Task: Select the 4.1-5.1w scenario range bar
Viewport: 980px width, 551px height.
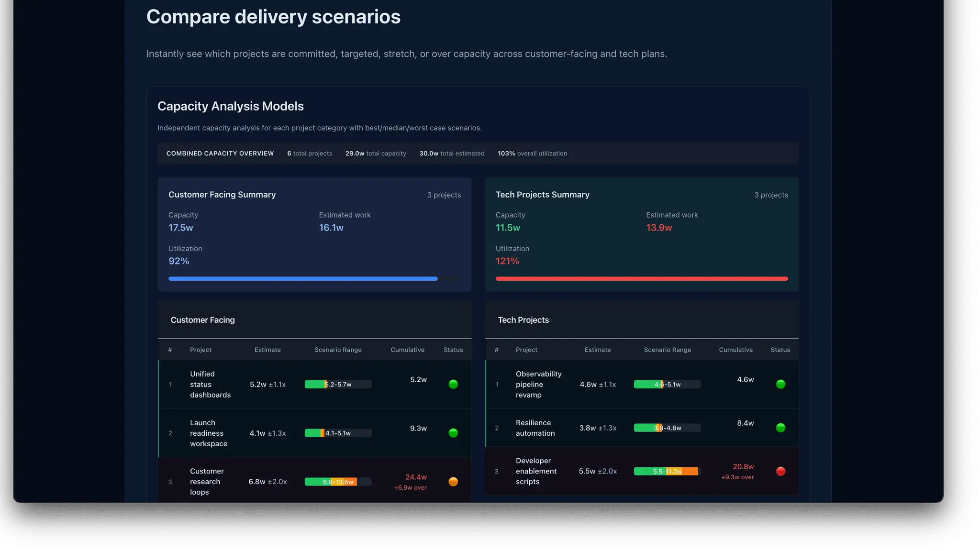Action: [x=338, y=433]
